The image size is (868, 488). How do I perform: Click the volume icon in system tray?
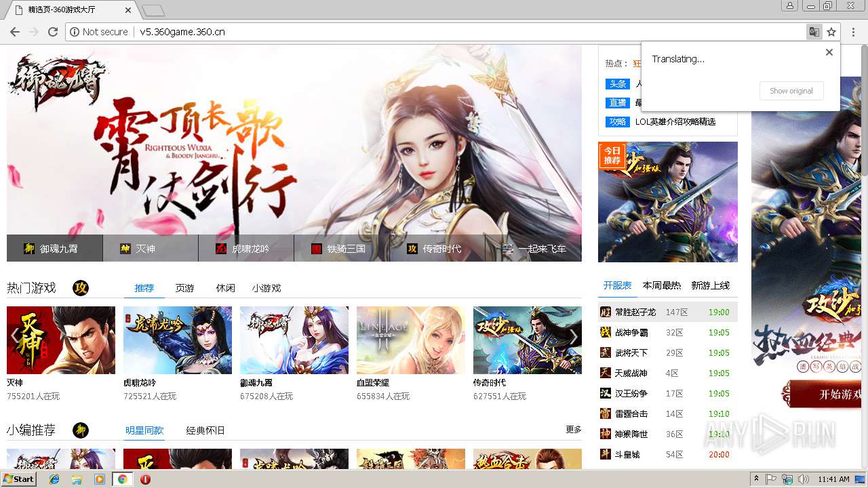tap(804, 479)
